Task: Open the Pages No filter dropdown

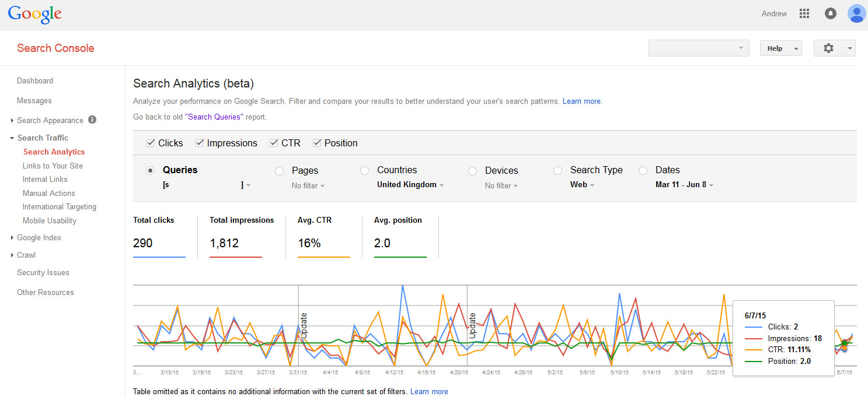Action: point(308,185)
